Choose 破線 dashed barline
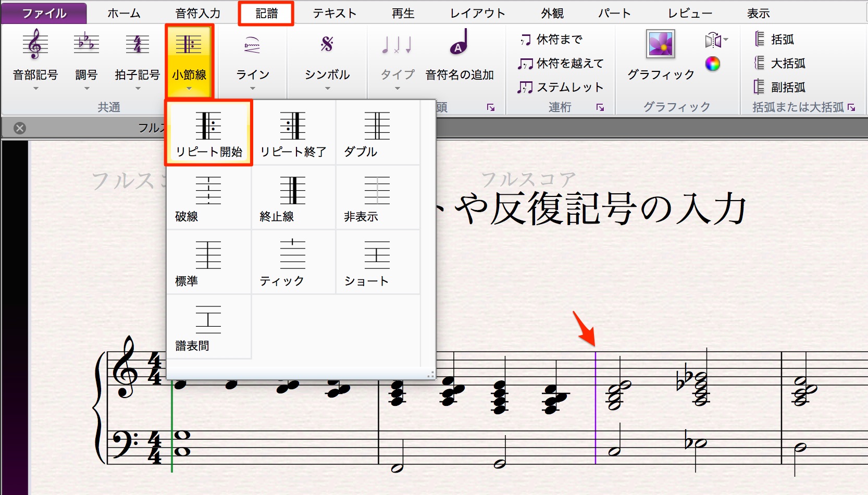 point(208,198)
